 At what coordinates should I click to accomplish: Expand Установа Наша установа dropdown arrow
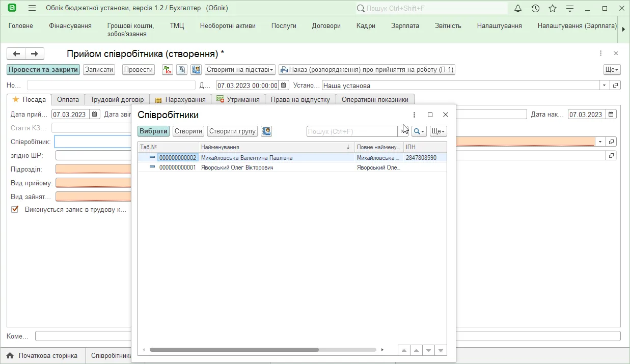(x=604, y=86)
